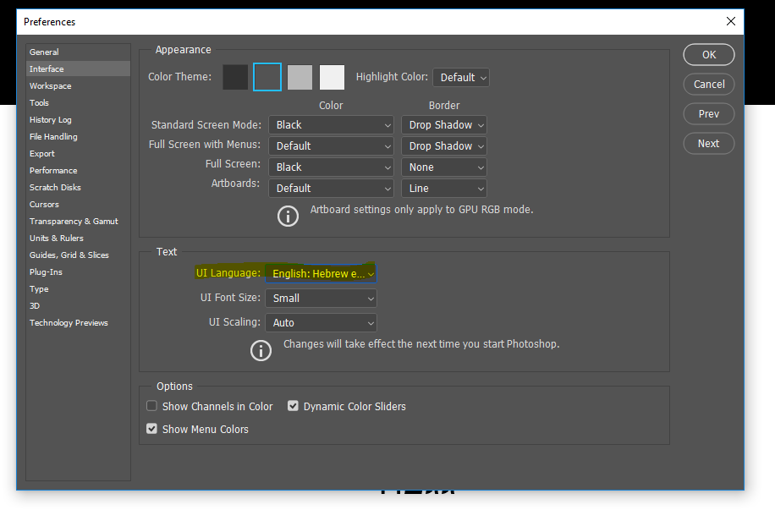Open Full Screen color dropdown
Viewport: 775px width, 532px height.
click(331, 167)
